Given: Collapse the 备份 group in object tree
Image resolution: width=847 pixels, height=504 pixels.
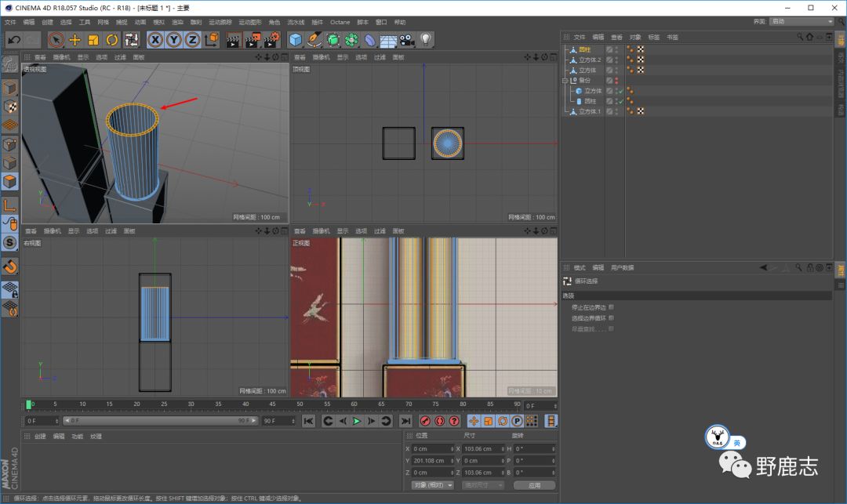Looking at the screenshot, I should pos(564,80).
